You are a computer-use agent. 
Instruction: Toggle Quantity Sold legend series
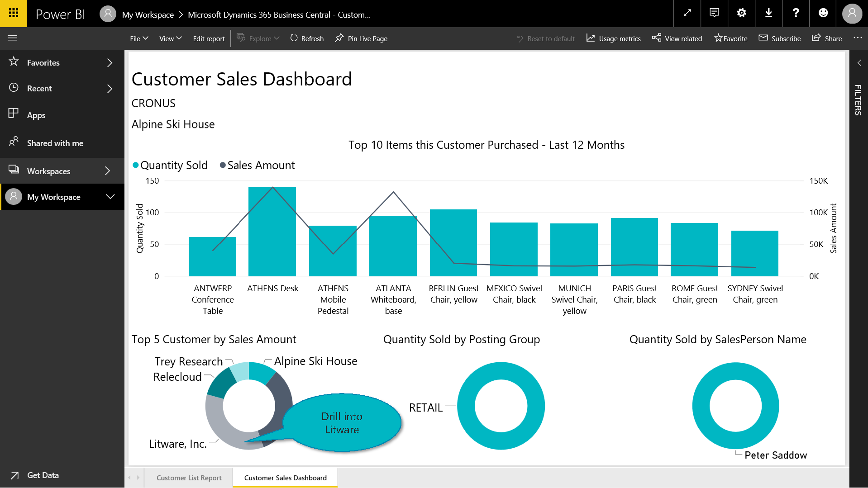[x=170, y=166]
